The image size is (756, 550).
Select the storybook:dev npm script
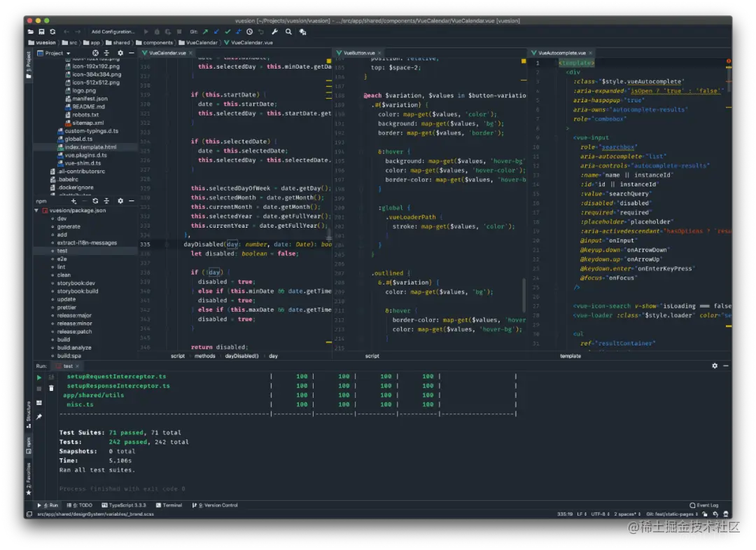pos(76,284)
